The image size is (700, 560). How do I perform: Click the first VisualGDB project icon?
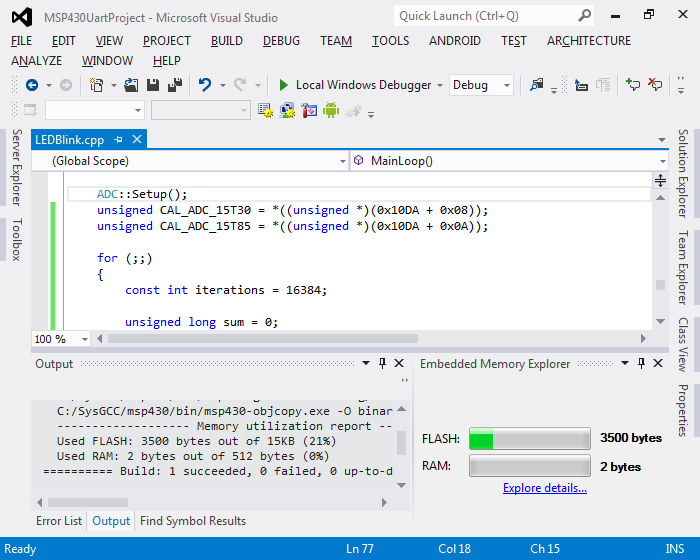(265, 110)
